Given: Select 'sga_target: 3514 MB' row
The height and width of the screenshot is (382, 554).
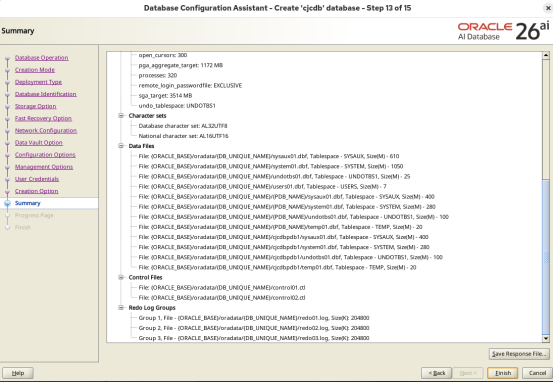Looking at the screenshot, I should (x=165, y=95).
